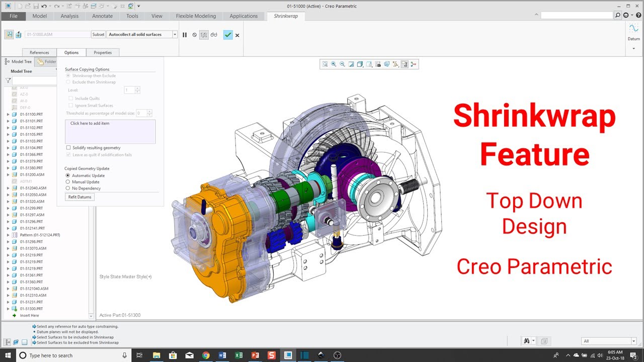The width and height of the screenshot is (644, 362).
Task: Click Zoom In icon in graphics toolbar
Action: click(334, 64)
